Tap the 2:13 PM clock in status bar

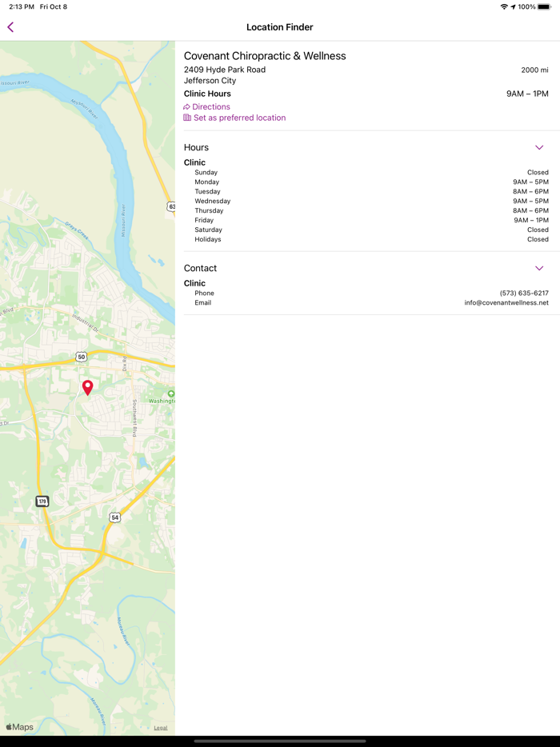click(x=22, y=6)
